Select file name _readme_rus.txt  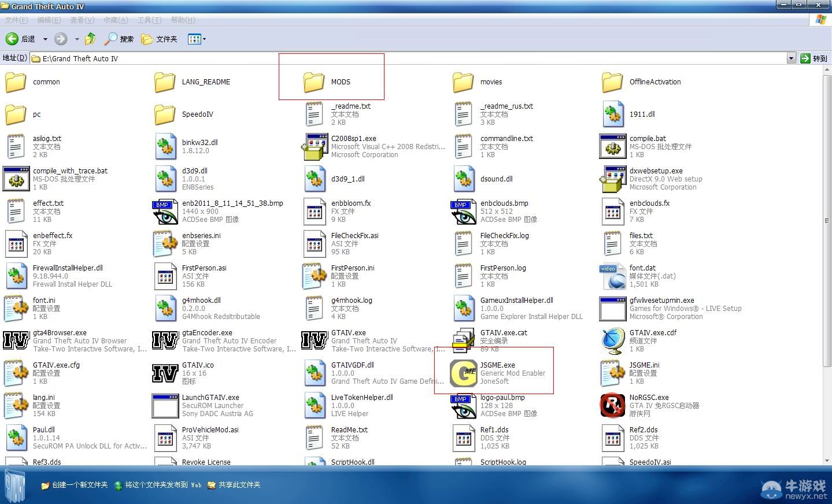click(x=506, y=106)
